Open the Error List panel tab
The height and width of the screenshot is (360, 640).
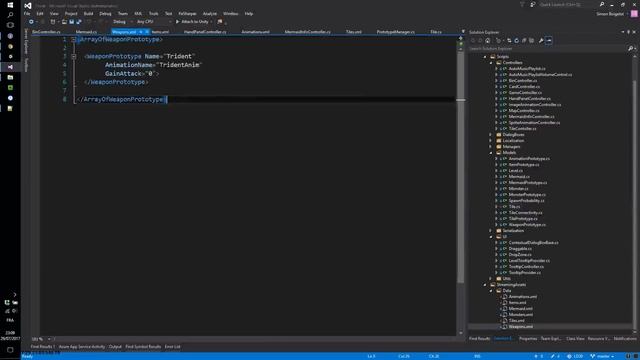173,347
